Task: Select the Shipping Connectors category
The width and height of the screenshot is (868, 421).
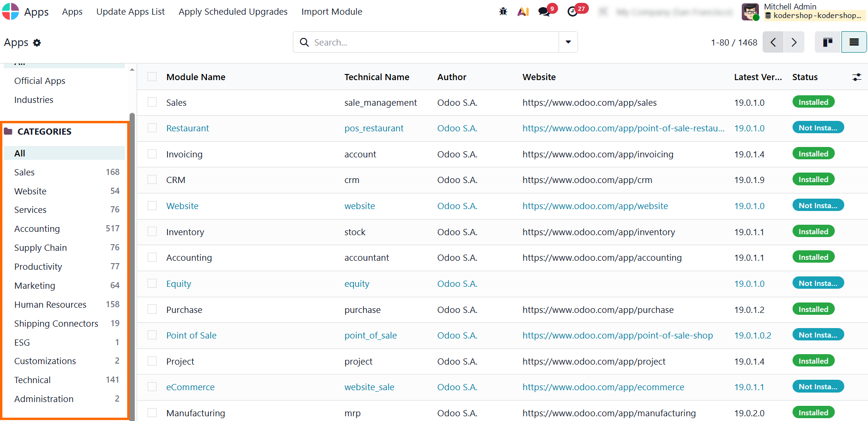Action: tap(64, 323)
